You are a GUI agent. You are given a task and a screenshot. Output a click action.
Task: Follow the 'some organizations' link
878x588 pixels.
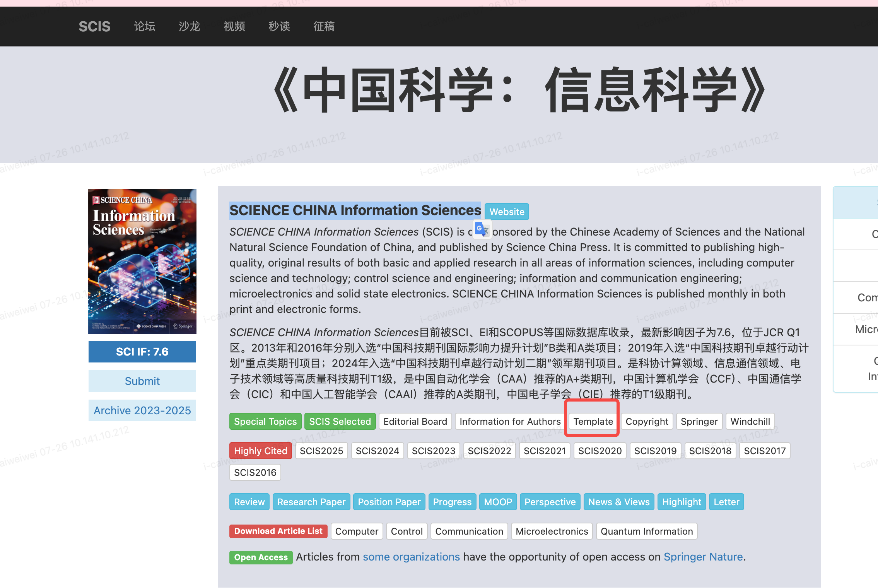click(x=411, y=557)
